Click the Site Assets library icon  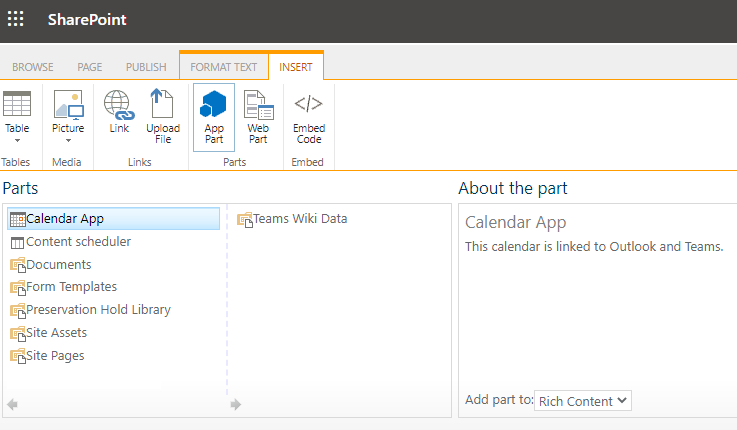pos(18,334)
